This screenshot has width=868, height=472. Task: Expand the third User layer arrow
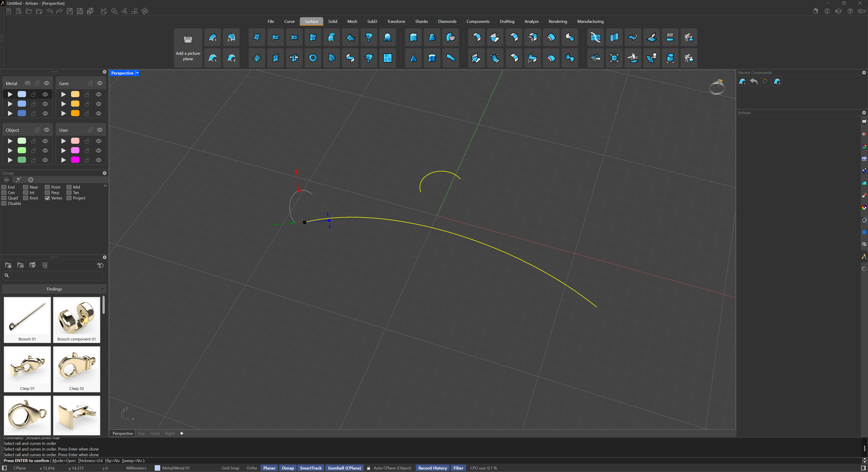(63, 160)
